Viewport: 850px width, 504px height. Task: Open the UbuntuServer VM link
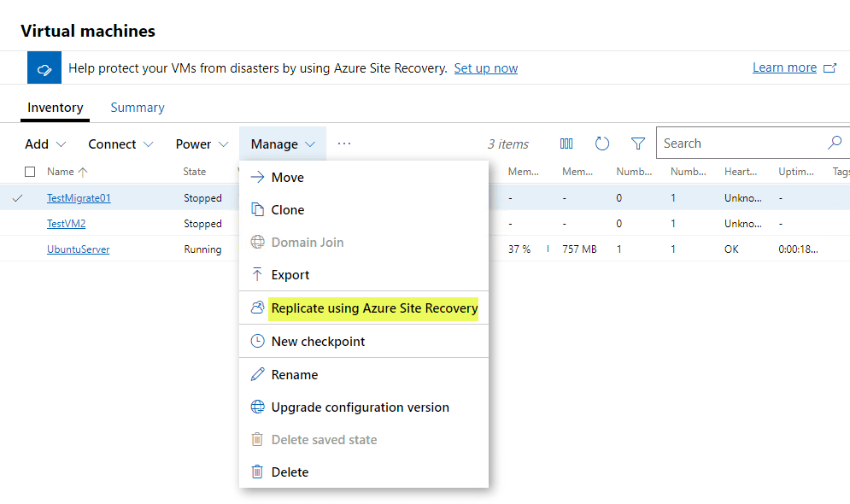pos(78,249)
